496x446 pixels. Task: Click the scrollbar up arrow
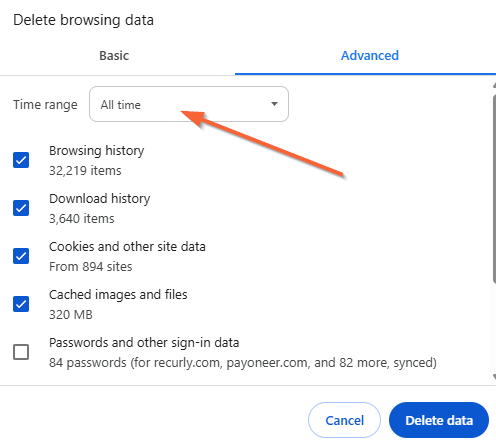494,85
